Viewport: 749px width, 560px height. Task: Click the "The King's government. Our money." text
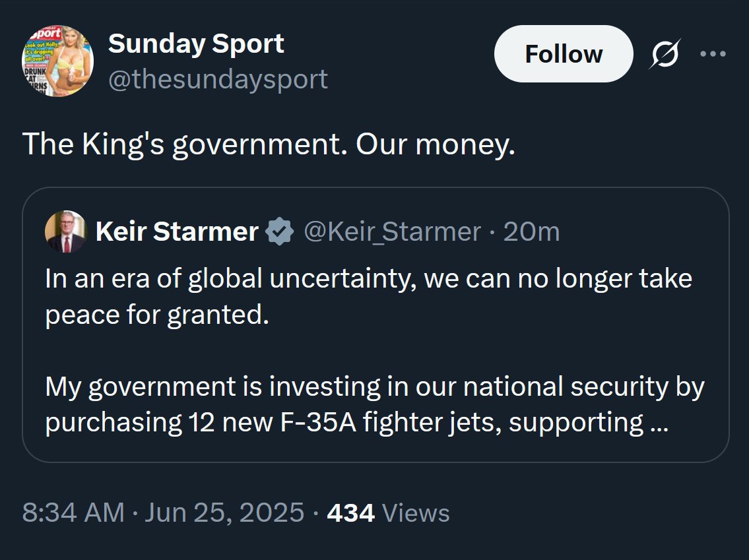pyautogui.click(x=268, y=144)
